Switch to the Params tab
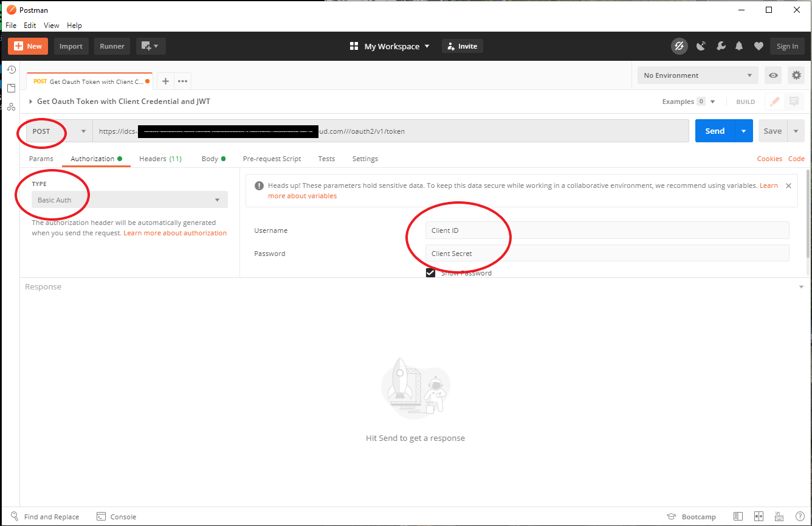 (41, 159)
